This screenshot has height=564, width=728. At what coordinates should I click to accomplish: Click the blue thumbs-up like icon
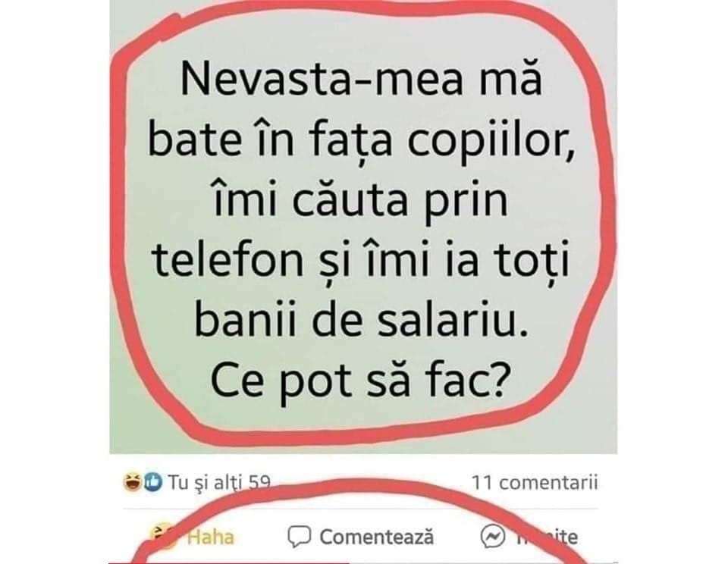click(x=152, y=482)
